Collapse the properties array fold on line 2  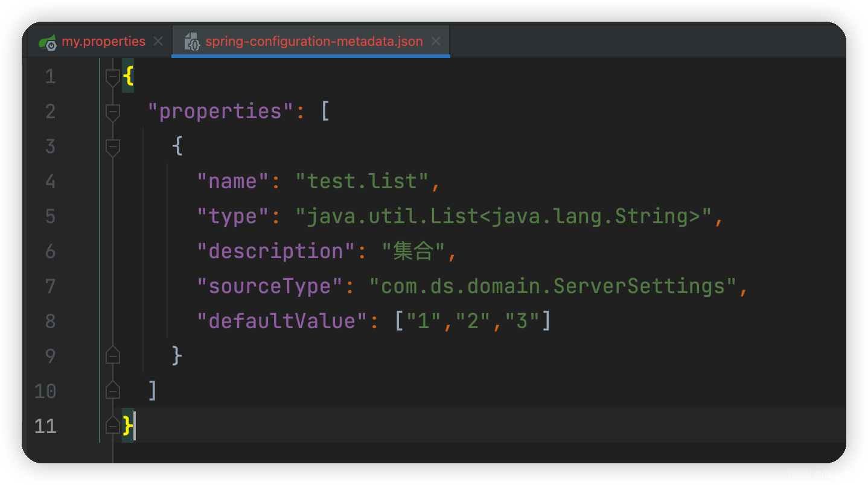click(113, 112)
